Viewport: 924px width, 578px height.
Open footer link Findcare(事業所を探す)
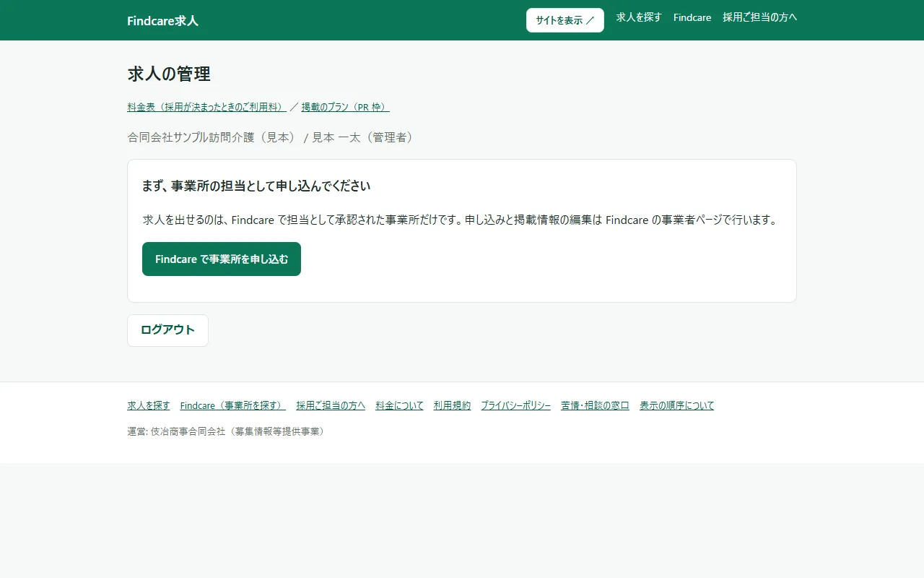pos(233,405)
